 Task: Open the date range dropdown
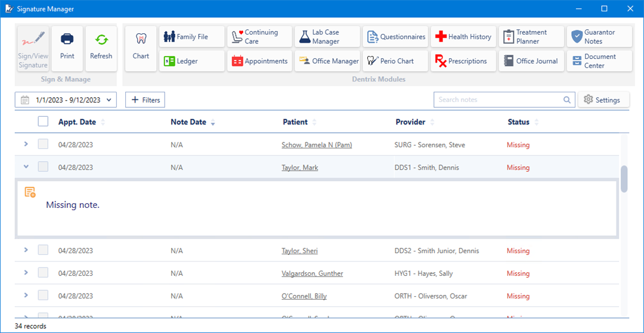point(66,100)
